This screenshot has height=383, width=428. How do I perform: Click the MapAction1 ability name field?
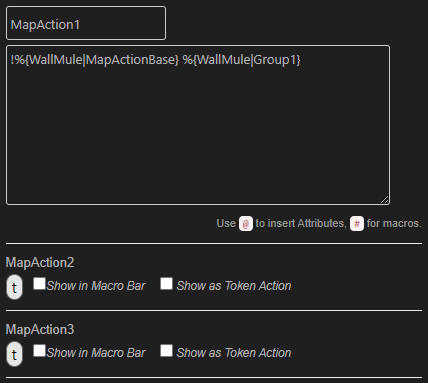tap(86, 23)
